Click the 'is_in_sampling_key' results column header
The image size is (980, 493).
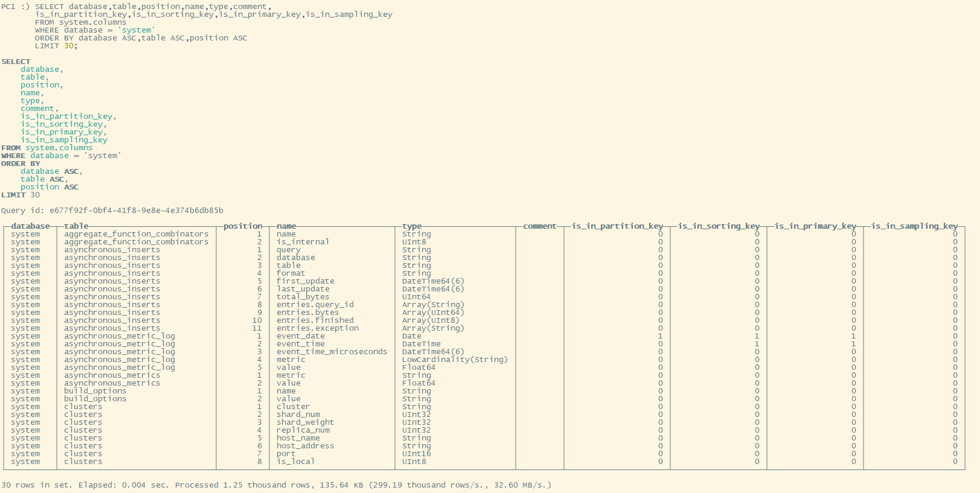coord(914,226)
